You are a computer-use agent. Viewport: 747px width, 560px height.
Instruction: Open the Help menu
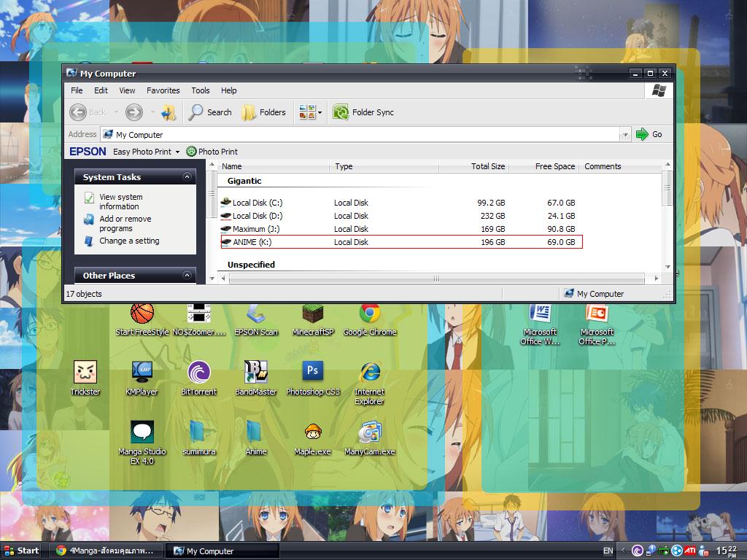tap(228, 90)
